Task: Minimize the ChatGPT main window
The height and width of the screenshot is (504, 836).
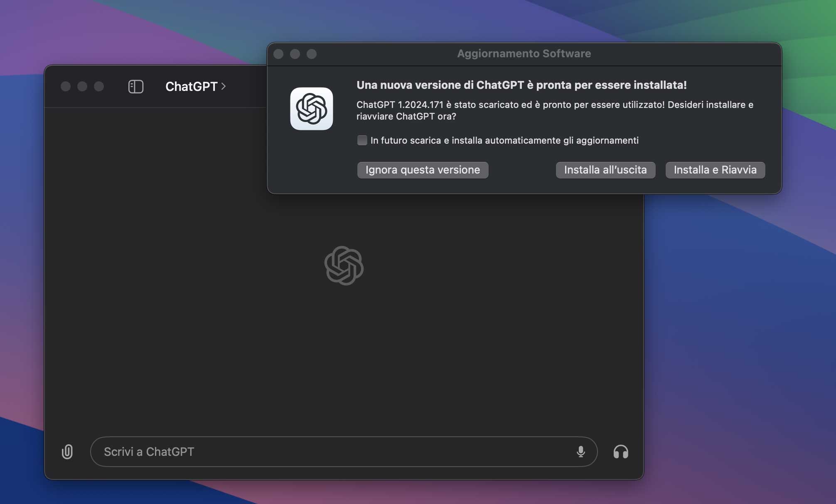Action: pyautogui.click(x=82, y=86)
